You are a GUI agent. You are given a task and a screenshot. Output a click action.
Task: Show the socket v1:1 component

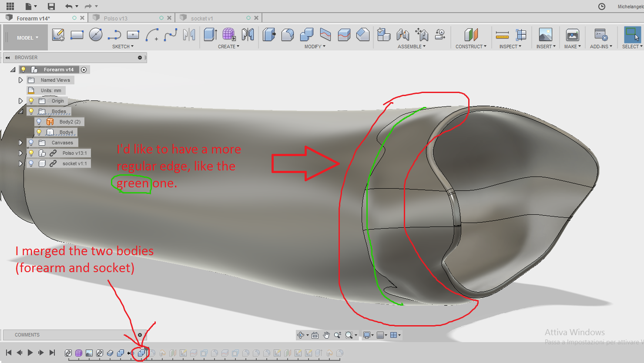click(x=31, y=163)
